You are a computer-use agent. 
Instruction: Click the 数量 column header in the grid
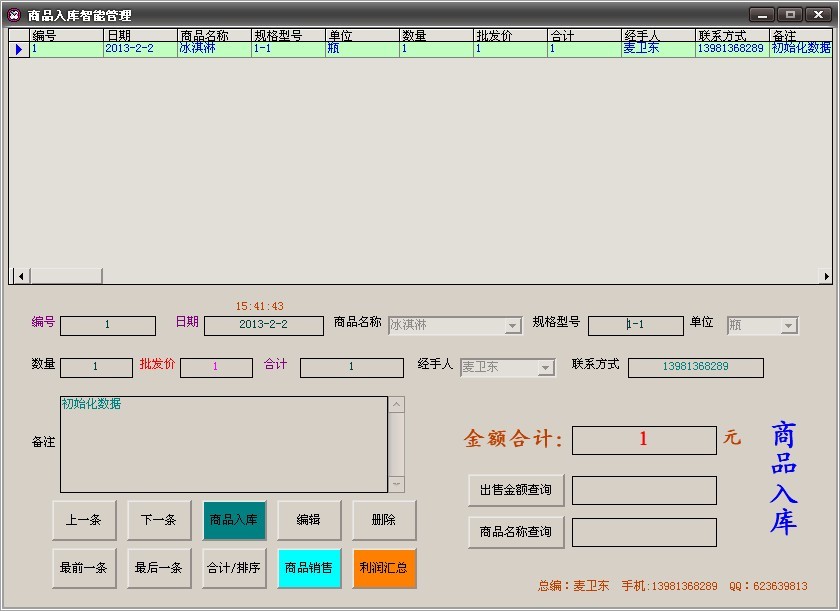click(436, 35)
